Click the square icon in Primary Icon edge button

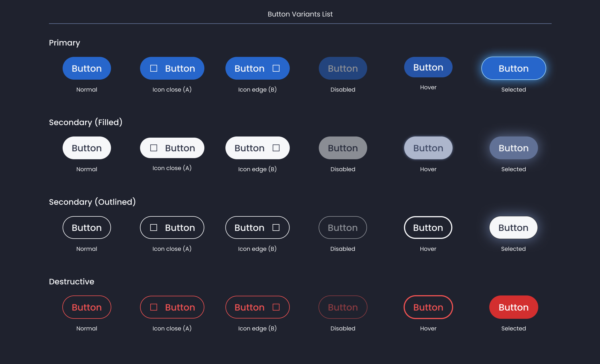pos(276,68)
